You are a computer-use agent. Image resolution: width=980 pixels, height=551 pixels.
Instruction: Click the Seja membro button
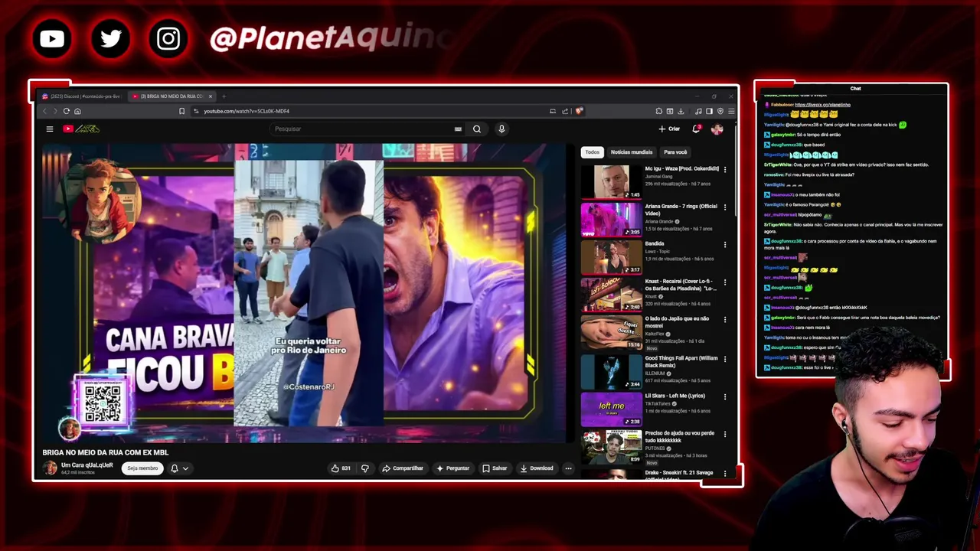142,468
